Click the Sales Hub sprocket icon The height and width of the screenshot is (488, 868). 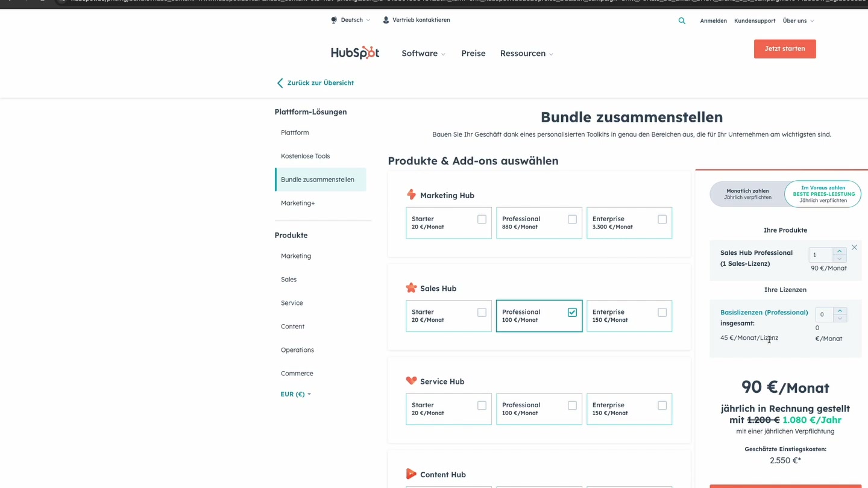pos(412,288)
